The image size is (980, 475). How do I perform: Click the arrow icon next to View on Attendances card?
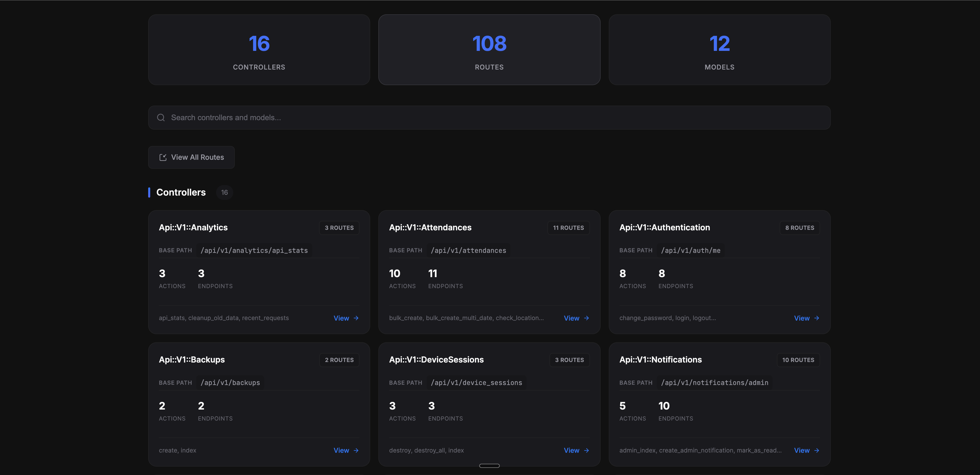click(x=586, y=318)
